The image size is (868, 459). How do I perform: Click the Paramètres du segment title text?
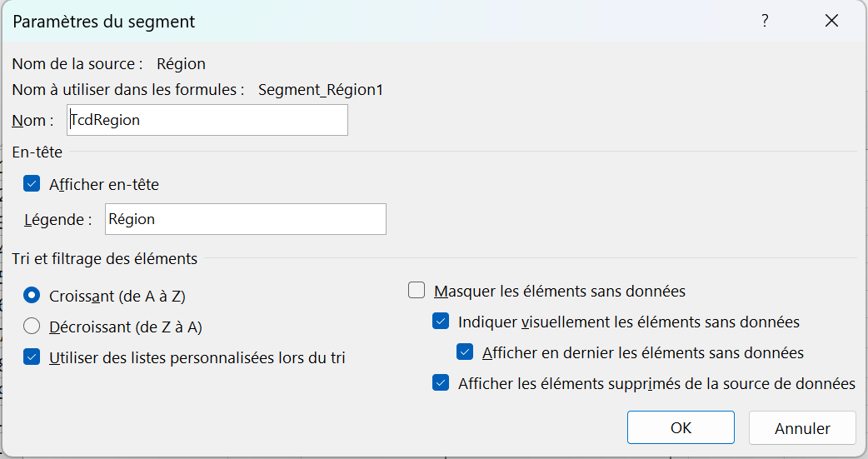pyautogui.click(x=104, y=22)
